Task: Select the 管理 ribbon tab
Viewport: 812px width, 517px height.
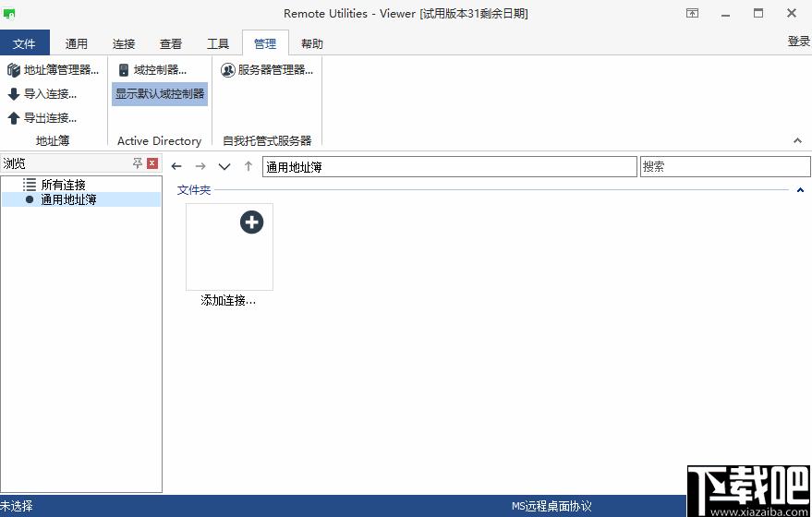Action: 265,43
